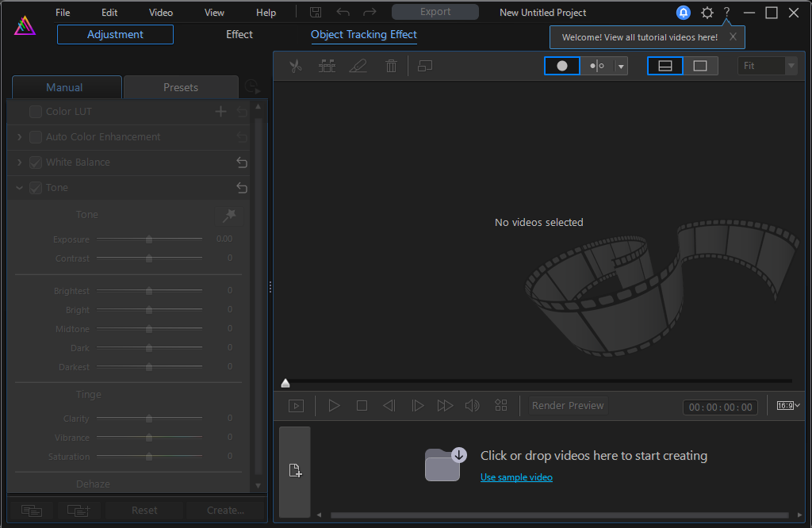
Task: Click the import media file icon
Action: [x=295, y=471]
